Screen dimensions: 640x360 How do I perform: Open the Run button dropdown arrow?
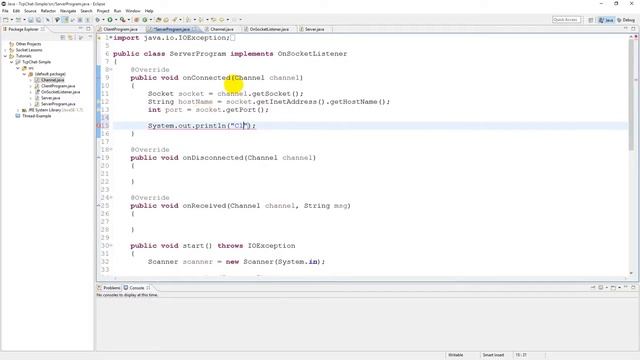coord(115,20)
